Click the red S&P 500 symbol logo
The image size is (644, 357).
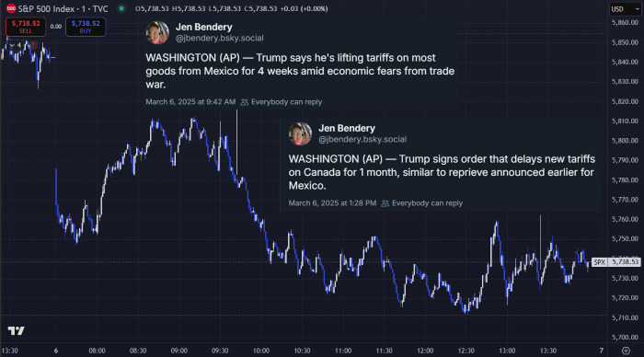(x=11, y=8)
